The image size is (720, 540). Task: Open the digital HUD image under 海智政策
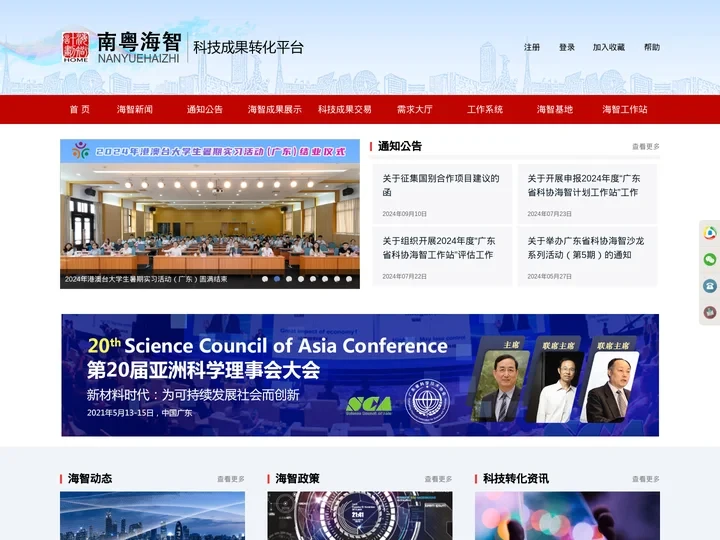pos(360,516)
